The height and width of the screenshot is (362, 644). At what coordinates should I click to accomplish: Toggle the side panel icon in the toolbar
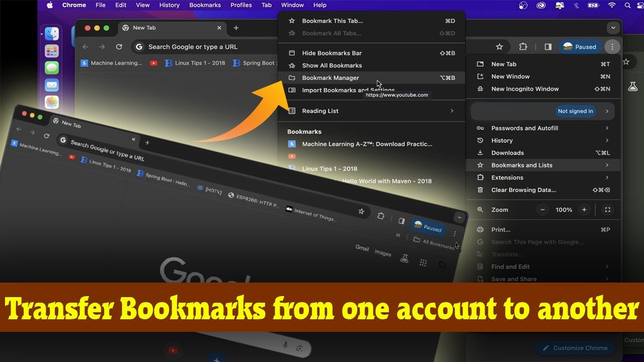548,47
